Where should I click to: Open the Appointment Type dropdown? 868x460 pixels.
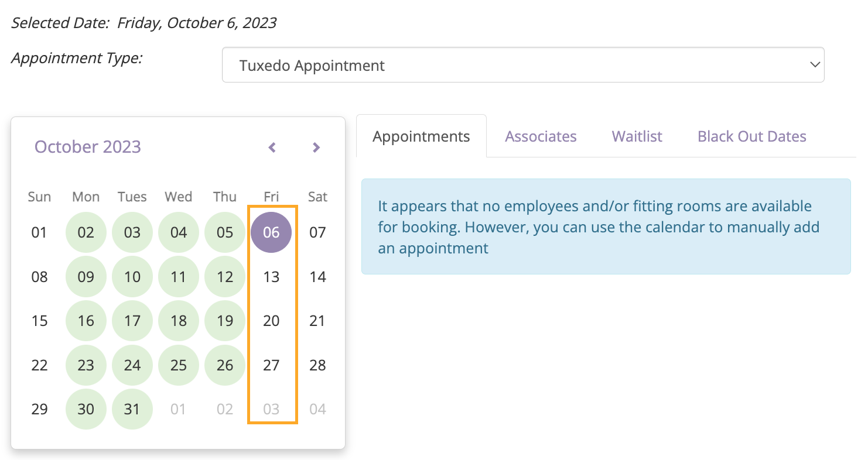point(523,65)
